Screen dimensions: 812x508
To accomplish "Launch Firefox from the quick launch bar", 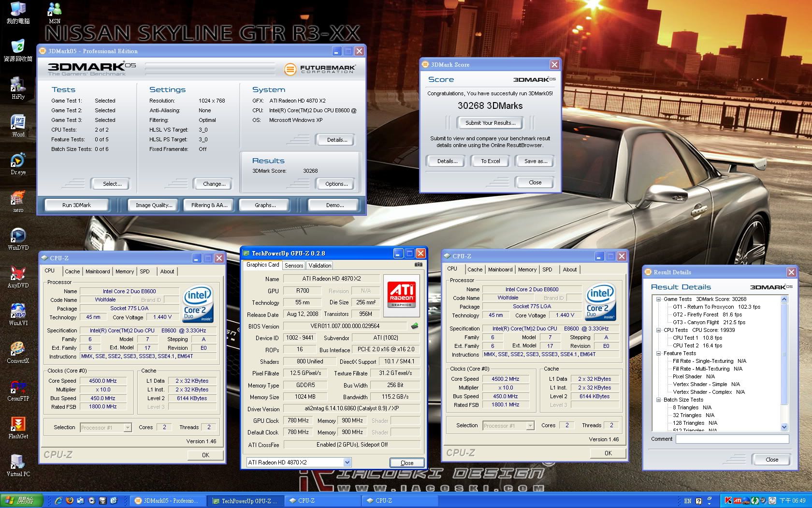I will click(70, 501).
